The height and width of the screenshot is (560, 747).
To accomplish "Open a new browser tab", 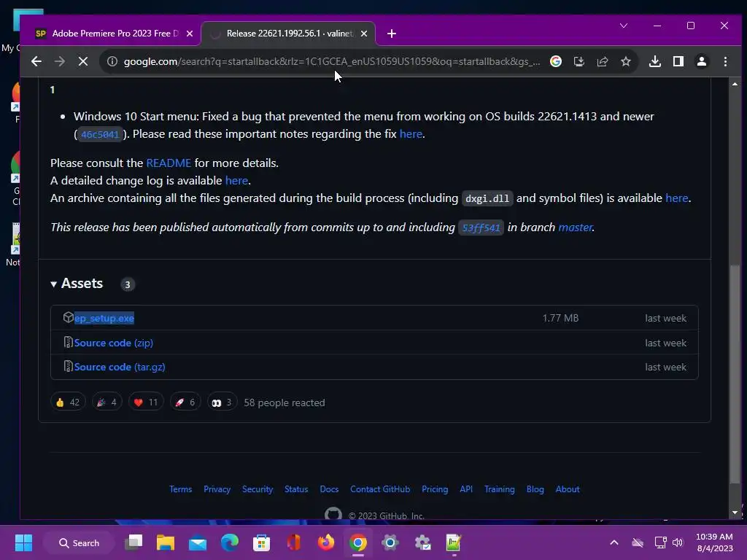I will point(392,34).
